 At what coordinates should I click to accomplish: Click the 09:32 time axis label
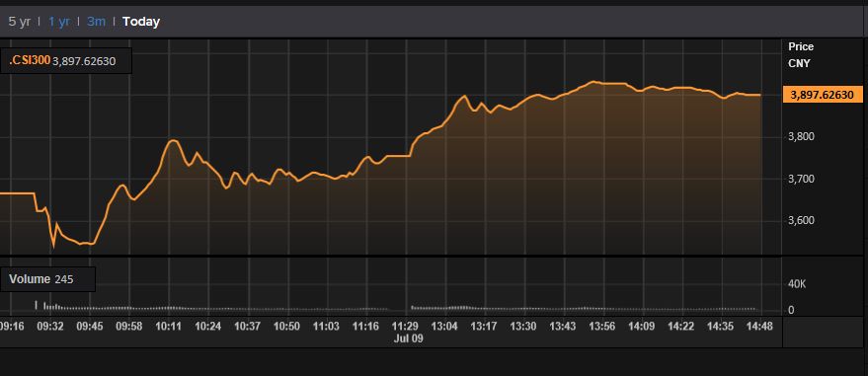(50, 327)
